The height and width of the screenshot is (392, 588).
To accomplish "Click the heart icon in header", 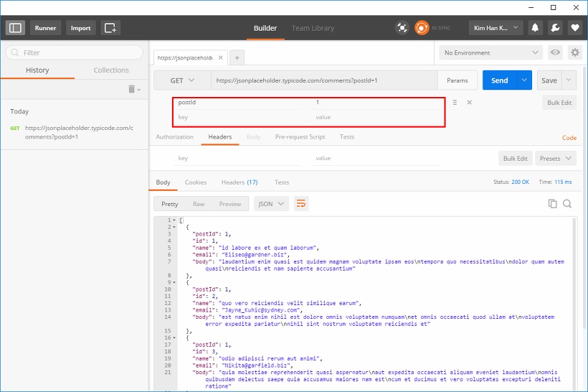I will (575, 28).
